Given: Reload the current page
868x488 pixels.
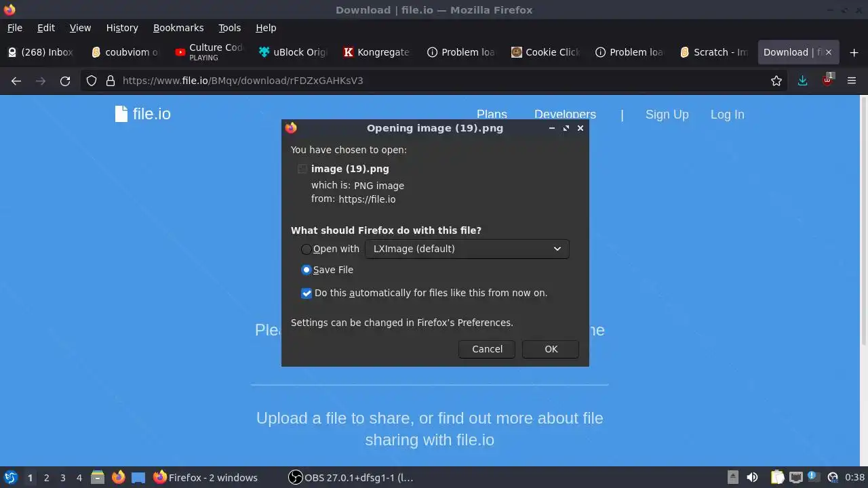Looking at the screenshot, I should [x=65, y=81].
